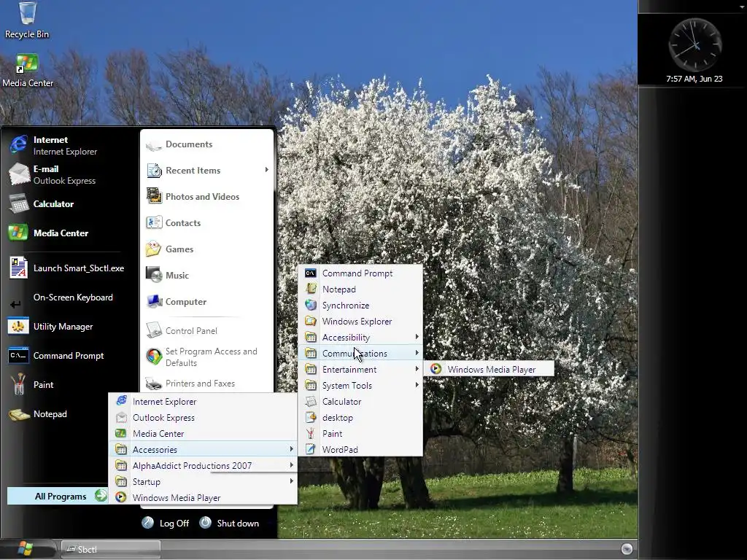This screenshot has height=560, width=747.
Task: Click the Computer monitor icon
Action: coord(154,301)
